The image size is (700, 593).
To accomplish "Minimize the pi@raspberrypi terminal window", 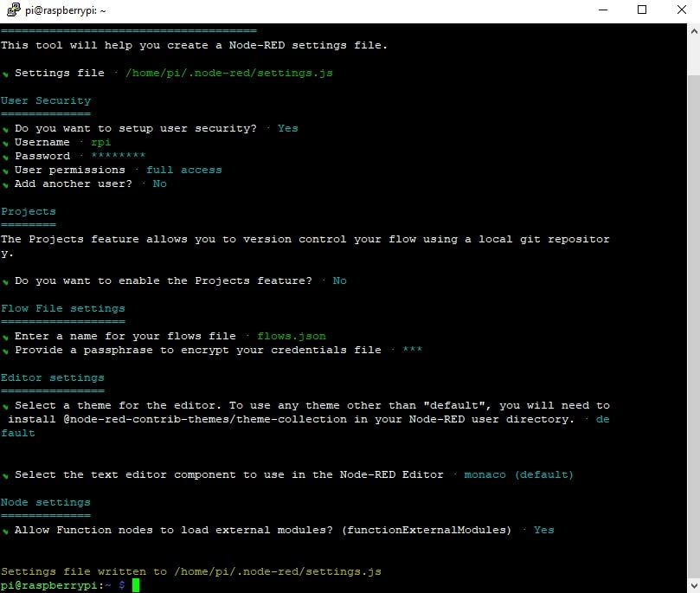I will click(x=603, y=10).
